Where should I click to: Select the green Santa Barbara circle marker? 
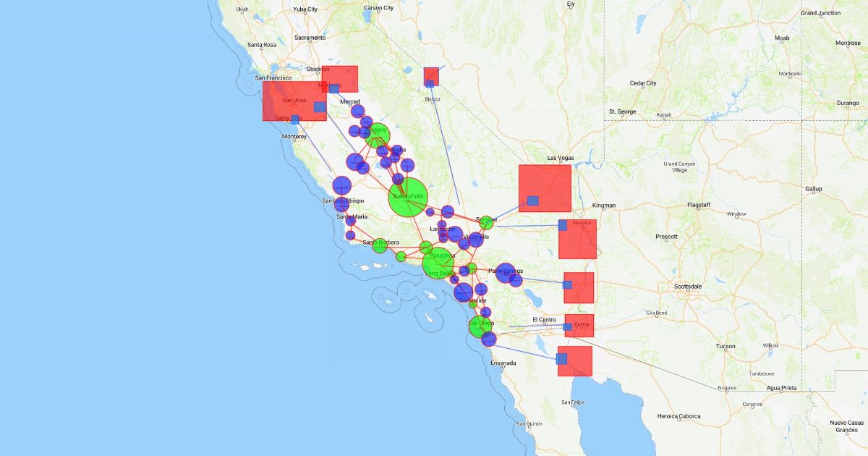[x=380, y=245]
